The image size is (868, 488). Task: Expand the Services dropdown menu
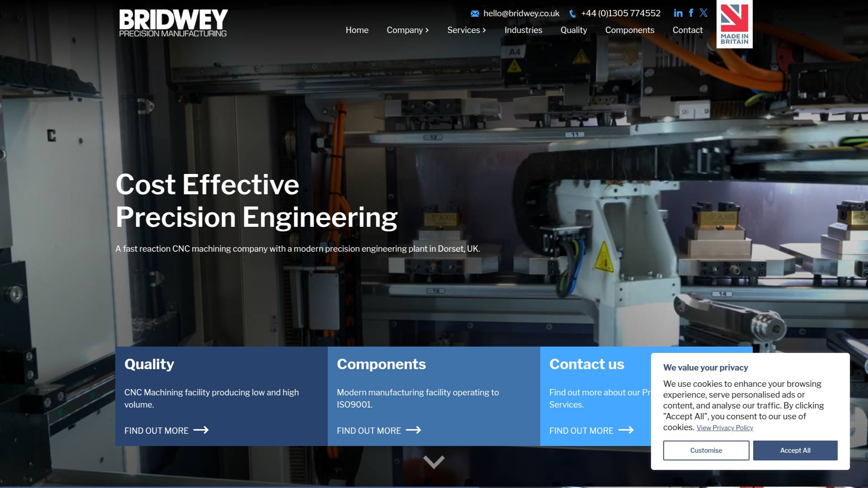tap(466, 30)
